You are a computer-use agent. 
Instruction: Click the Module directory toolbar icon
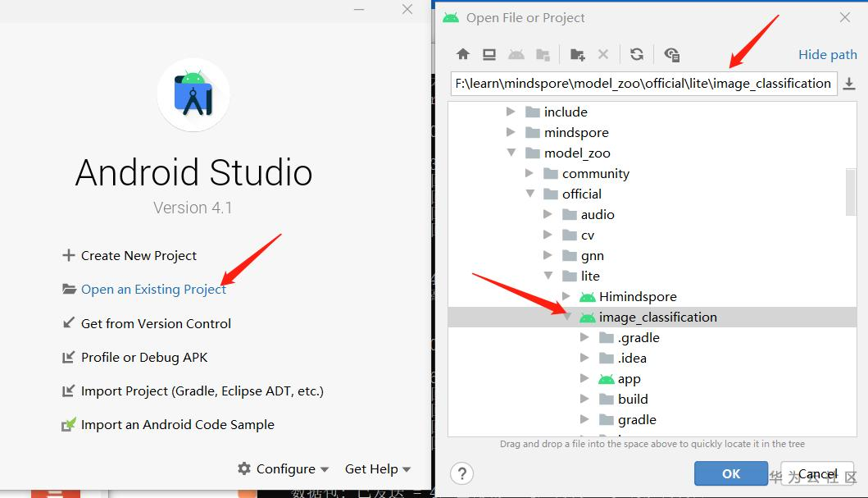click(543, 54)
